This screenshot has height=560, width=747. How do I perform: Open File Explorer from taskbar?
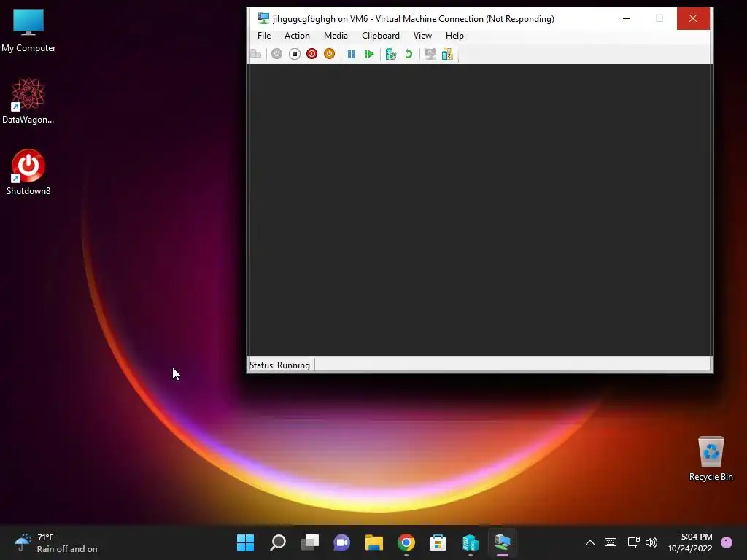click(374, 542)
